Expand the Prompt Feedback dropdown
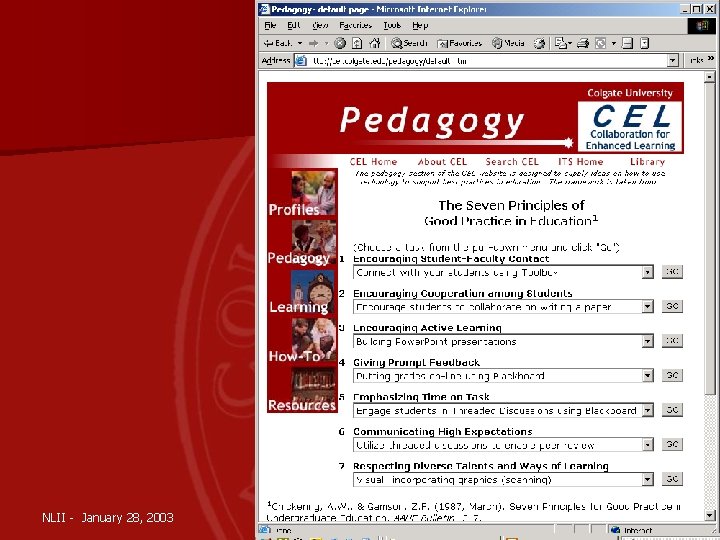The width and height of the screenshot is (720, 540). click(x=647, y=376)
